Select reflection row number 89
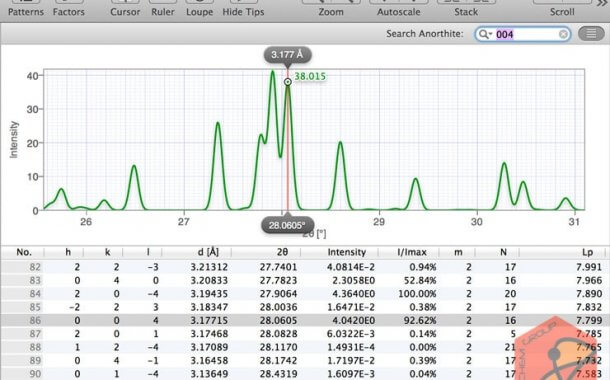The image size is (610, 380). click(x=305, y=361)
